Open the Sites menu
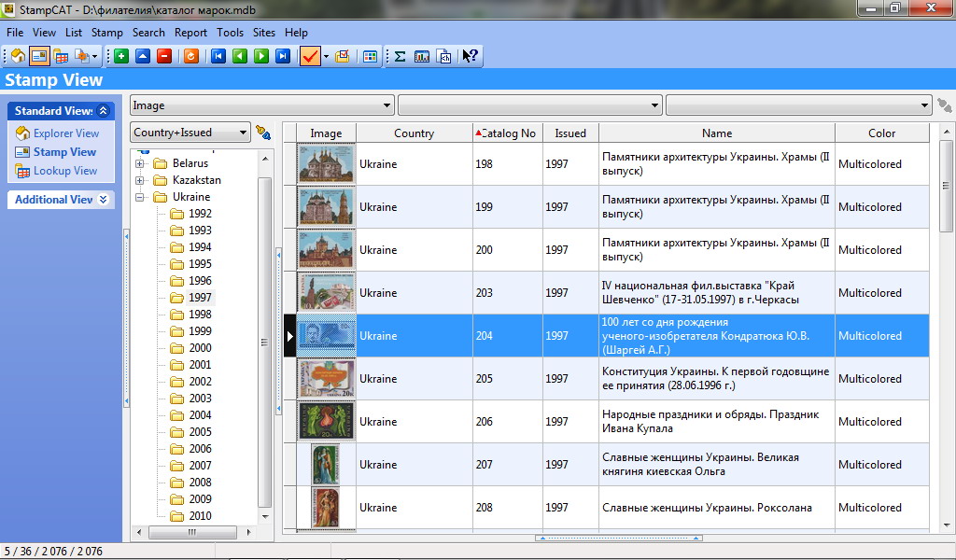The width and height of the screenshot is (956, 560). (x=264, y=33)
